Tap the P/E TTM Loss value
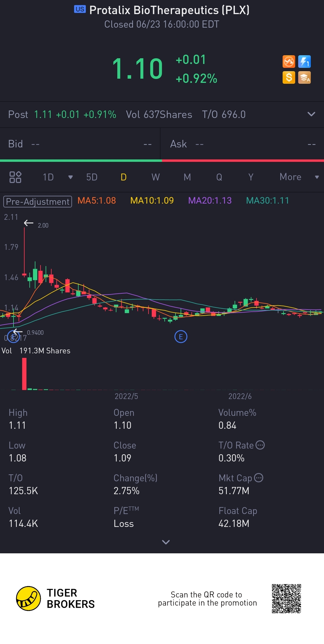The width and height of the screenshot is (324, 644). (124, 524)
